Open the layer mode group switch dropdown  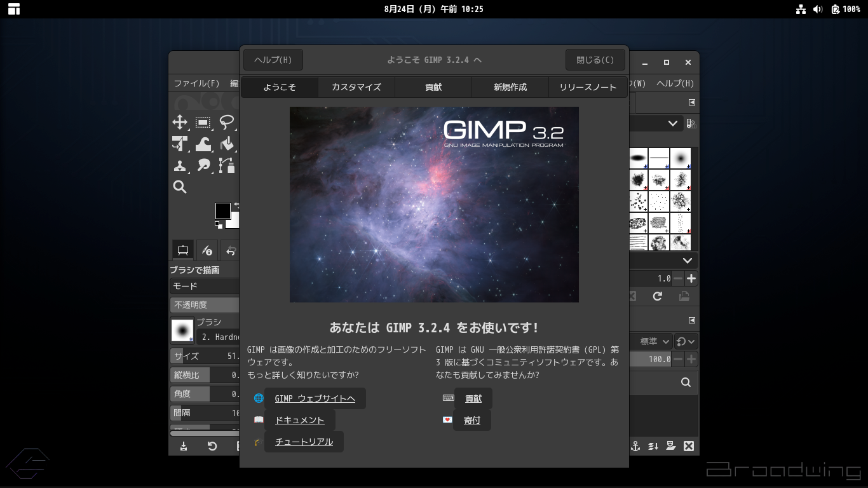click(686, 341)
